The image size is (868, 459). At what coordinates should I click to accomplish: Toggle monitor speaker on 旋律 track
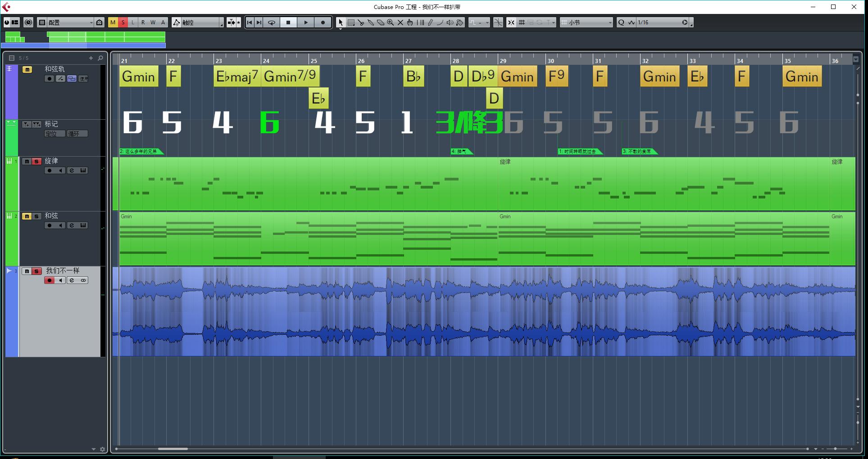[60, 171]
